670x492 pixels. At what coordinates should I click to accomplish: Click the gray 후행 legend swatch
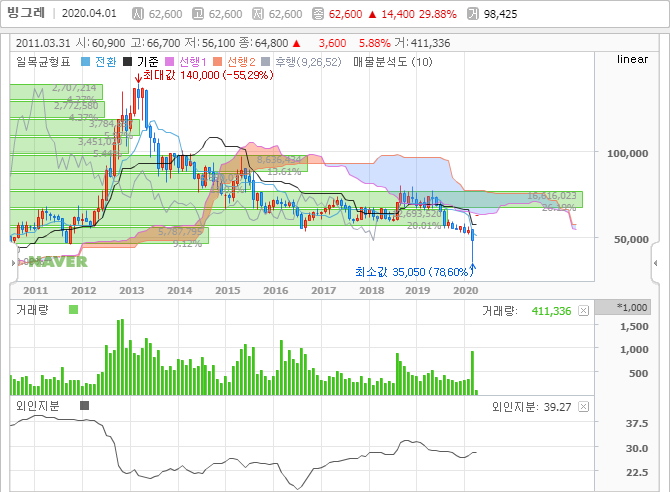[x=265, y=62]
